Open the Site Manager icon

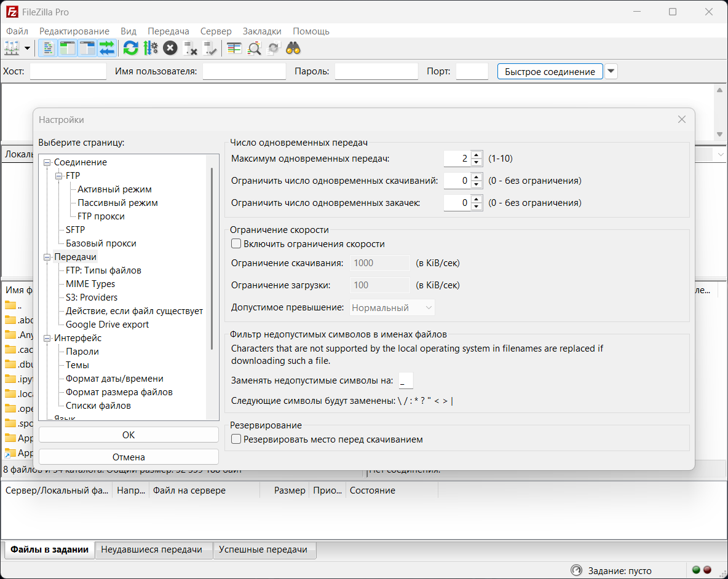click(x=12, y=48)
